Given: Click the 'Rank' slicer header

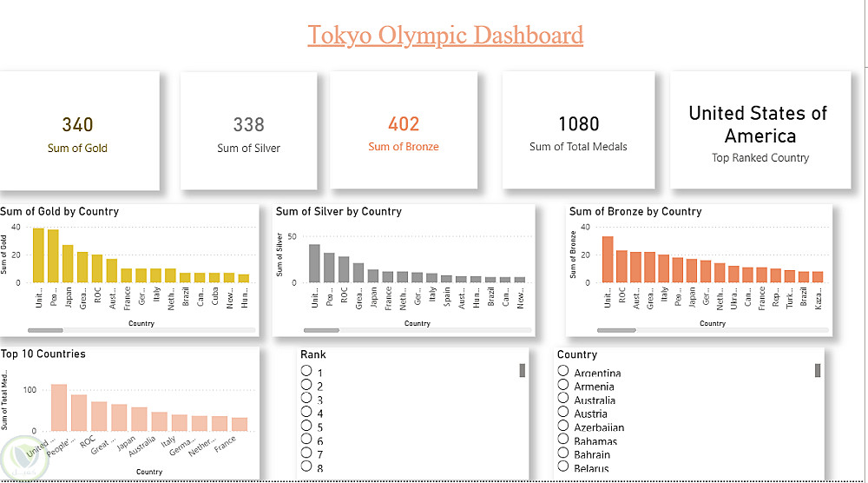Looking at the screenshot, I should pyautogui.click(x=313, y=354).
